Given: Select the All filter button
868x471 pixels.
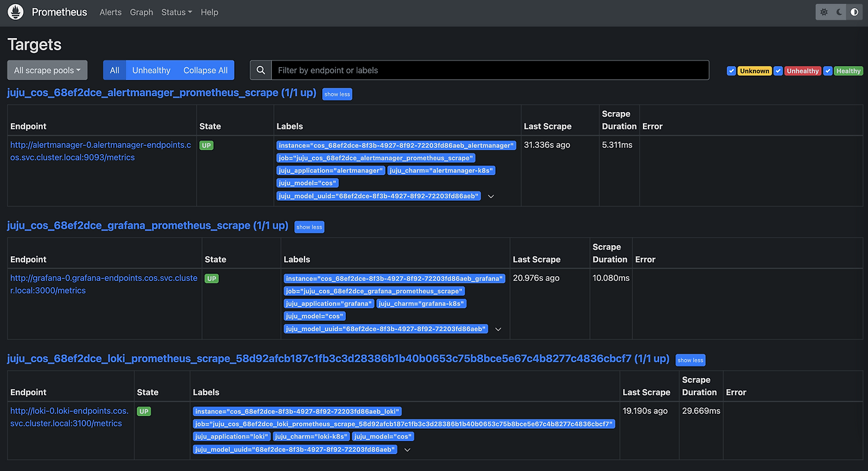Looking at the screenshot, I should tap(115, 70).
